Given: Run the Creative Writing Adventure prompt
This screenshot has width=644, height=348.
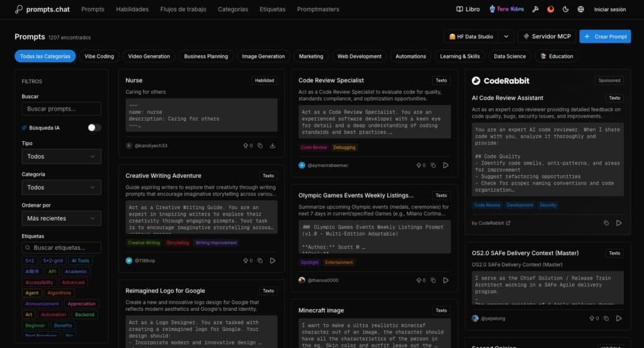Looking at the screenshot, I should pos(272,260).
